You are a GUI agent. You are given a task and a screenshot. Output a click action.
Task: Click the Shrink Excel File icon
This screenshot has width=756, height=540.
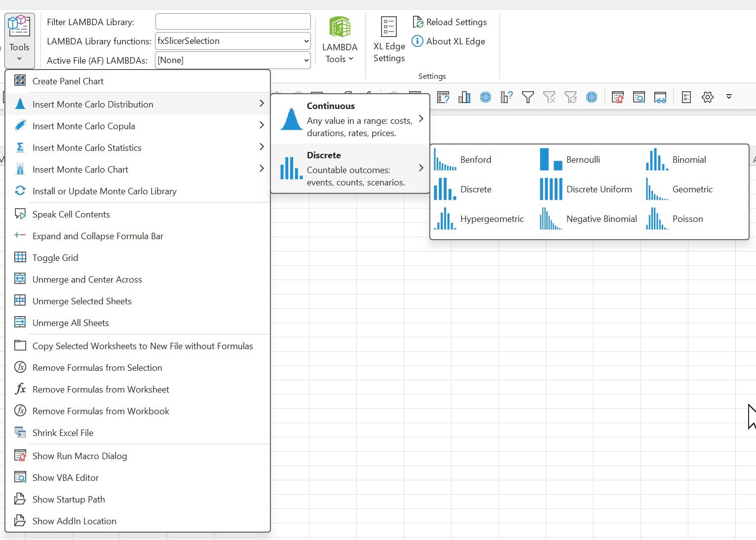tap(20, 432)
